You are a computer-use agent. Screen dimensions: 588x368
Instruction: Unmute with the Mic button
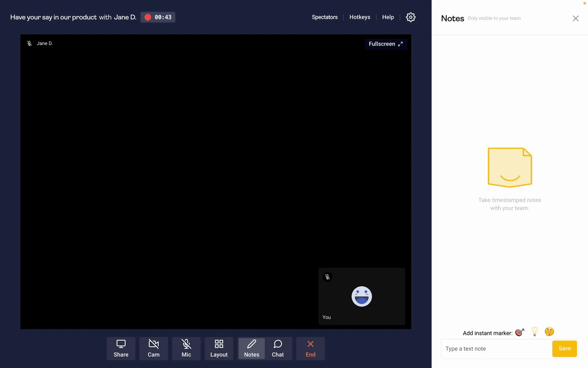(x=186, y=348)
